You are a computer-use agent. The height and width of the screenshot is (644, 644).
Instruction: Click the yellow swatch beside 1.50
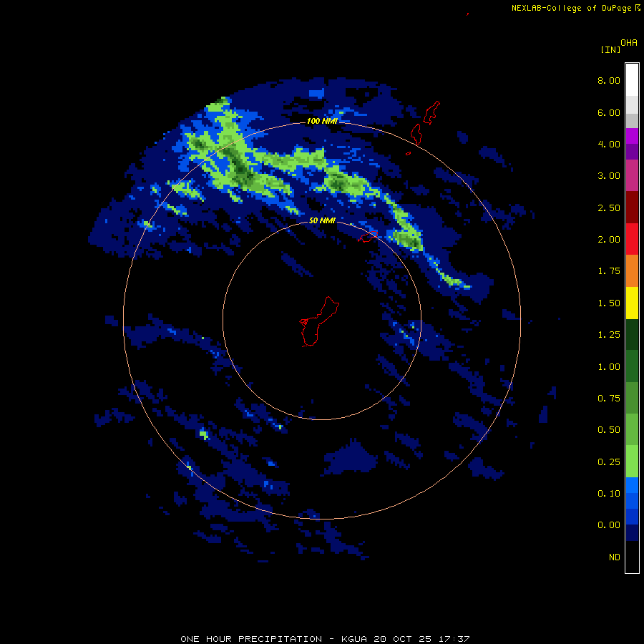(632, 303)
